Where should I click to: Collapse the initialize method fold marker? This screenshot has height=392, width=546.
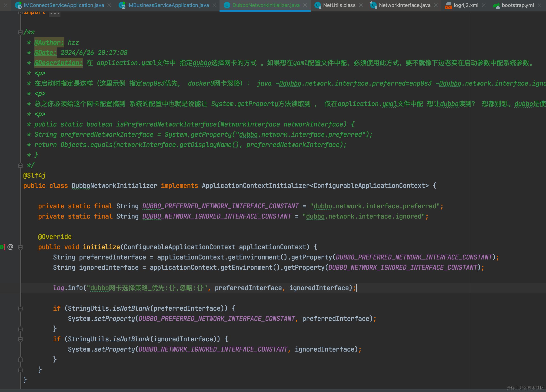pos(20,247)
